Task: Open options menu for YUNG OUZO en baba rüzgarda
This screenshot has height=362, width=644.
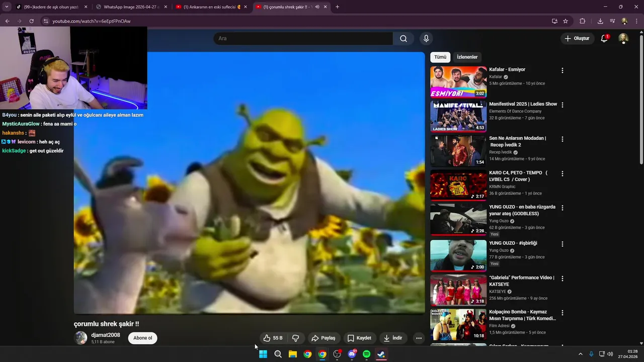Action: tap(562, 208)
